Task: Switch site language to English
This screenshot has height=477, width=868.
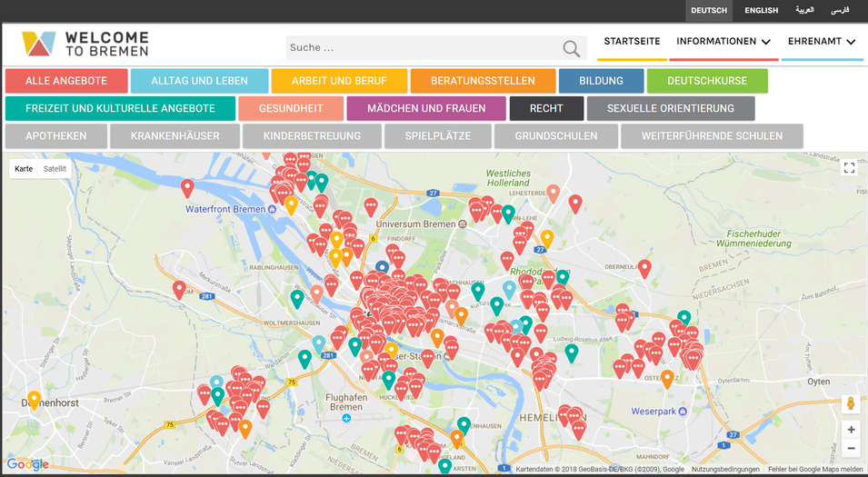Action: click(x=761, y=11)
